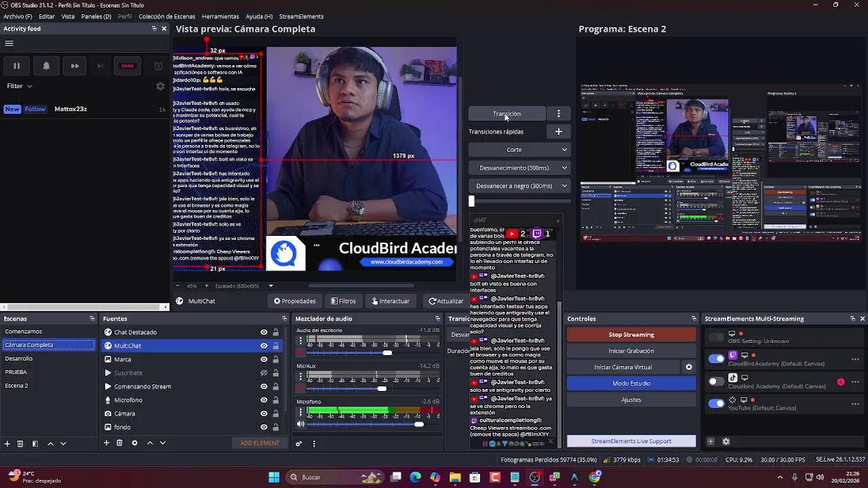
Task: Open virtual camera settings gear
Action: 689,367
